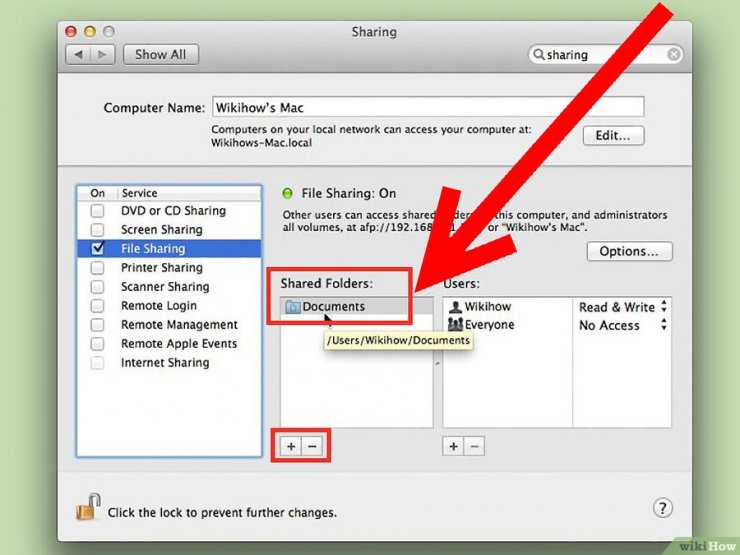Enable DVD or CD Sharing checkbox

tap(97, 210)
